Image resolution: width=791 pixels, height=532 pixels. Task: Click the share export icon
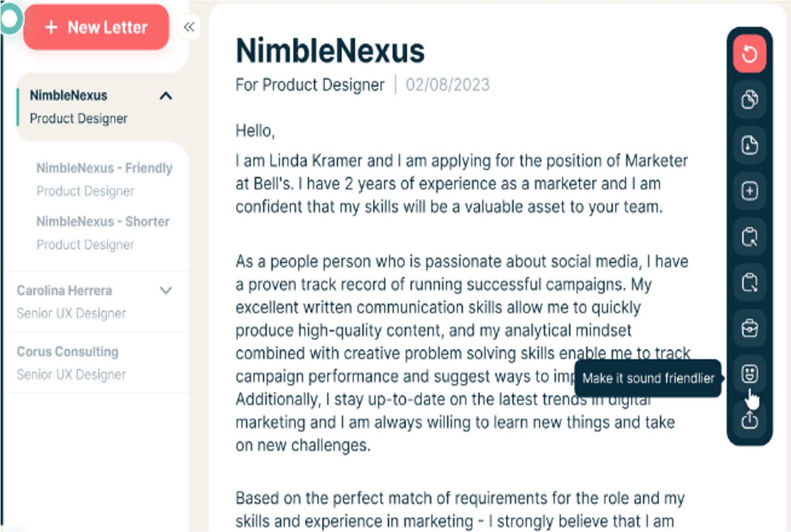(749, 420)
